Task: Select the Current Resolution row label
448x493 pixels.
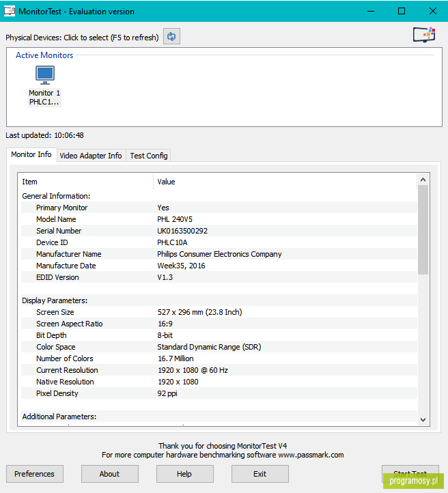Action: coord(67,370)
